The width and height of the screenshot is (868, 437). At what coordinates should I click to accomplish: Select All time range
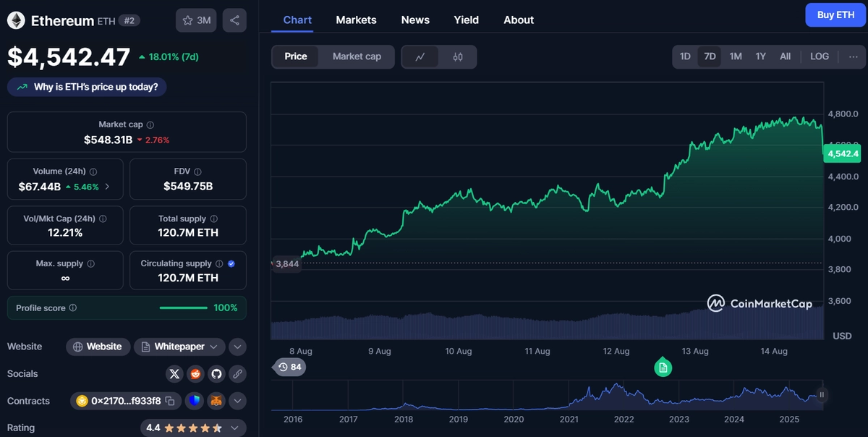click(x=786, y=56)
